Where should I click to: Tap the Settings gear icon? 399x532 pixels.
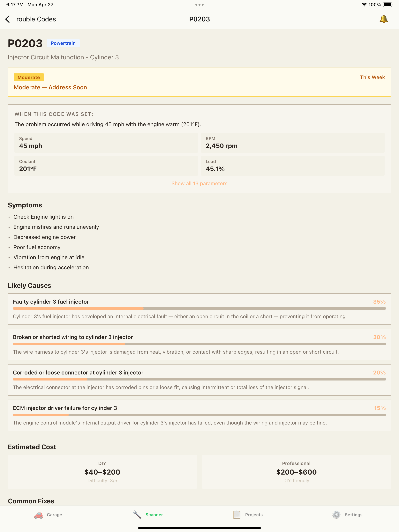(x=336, y=515)
